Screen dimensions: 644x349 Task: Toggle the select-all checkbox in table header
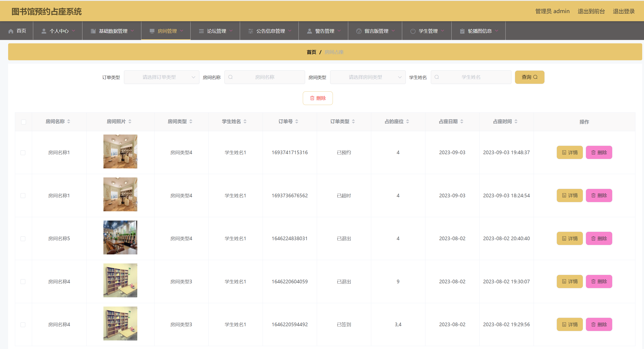point(23,122)
